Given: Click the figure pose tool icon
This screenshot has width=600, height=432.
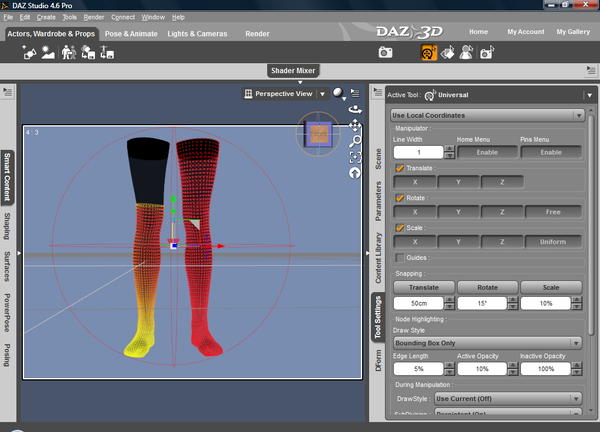Looking at the screenshot, I should pyautogui.click(x=466, y=52).
